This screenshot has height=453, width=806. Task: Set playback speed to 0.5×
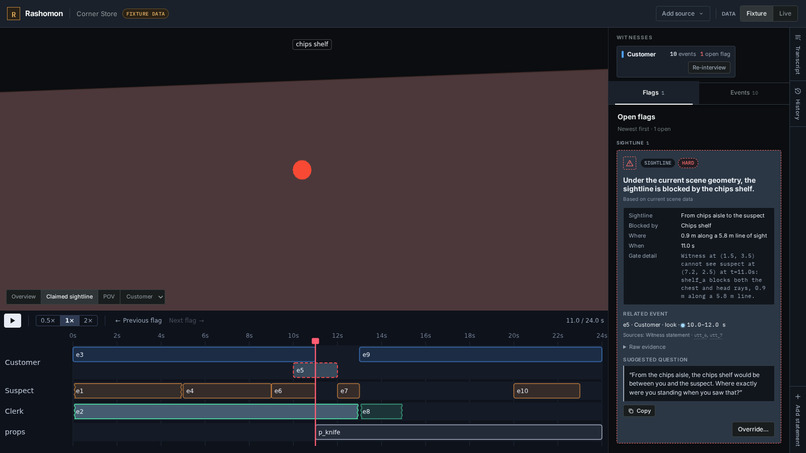tap(48, 320)
